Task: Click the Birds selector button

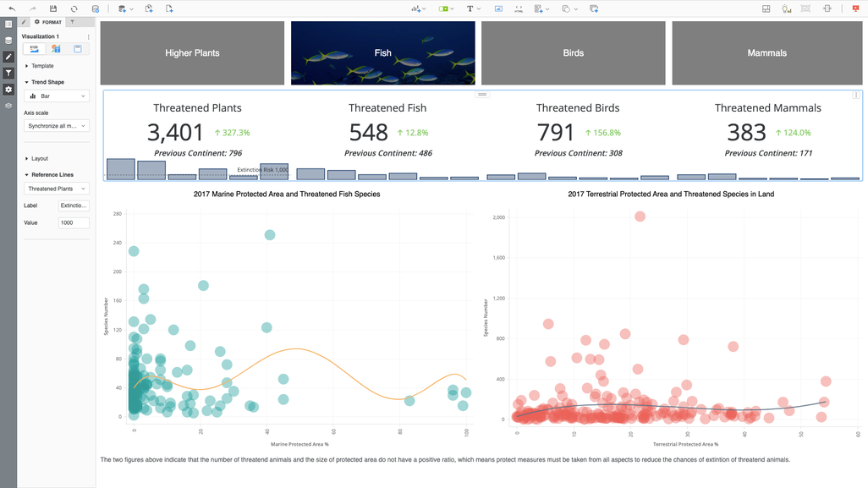Action: [x=574, y=52]
